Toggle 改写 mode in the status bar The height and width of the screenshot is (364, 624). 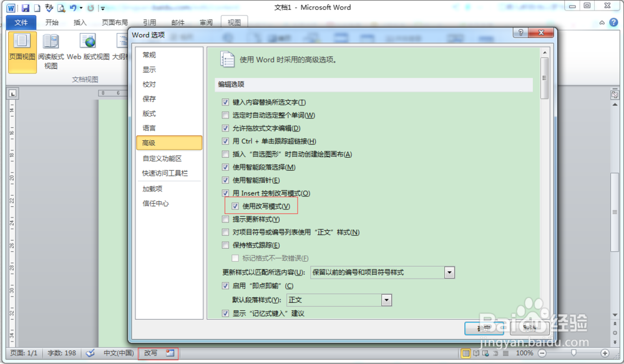coord(152,353)
